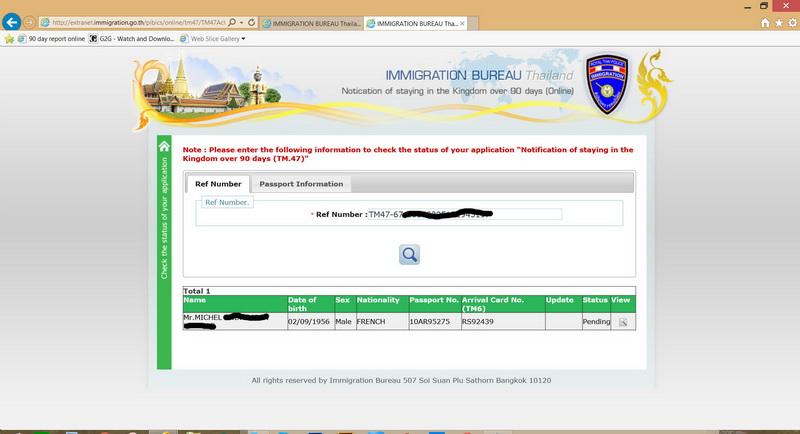
Task: Switch to the first IMMIGRATION BUREAU browser tab
Action: point(311,21)
